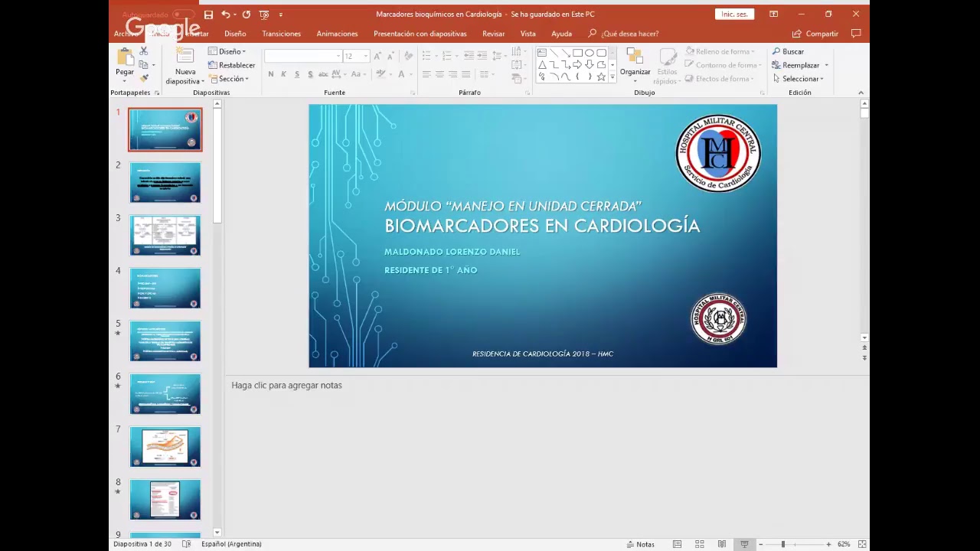Click Restablecer slide button

[231, 65]
